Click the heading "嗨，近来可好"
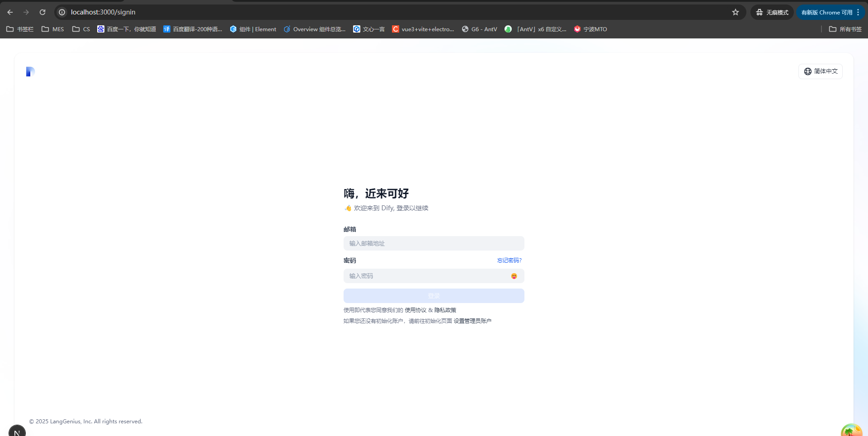Image resolution: width=868 pixels, height=436 pixels. click(376, 194)
